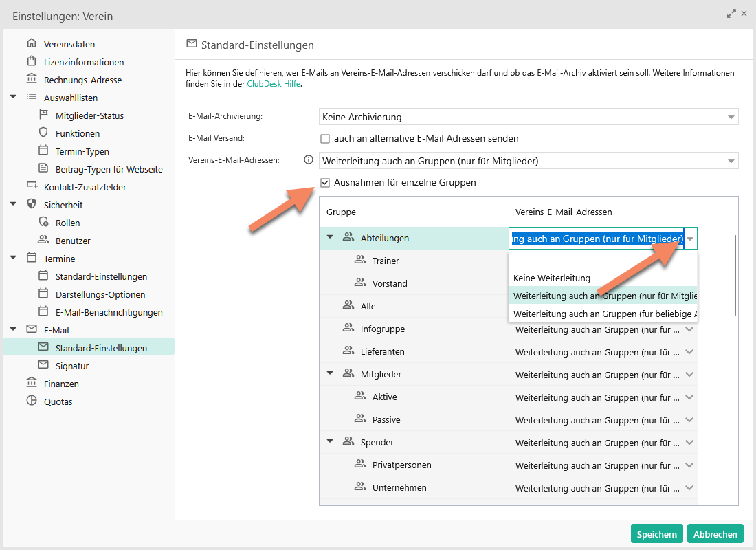Viewport: 756px width, 550px height.
Task: Click the Gruppe column header
Action: (341, 212)
